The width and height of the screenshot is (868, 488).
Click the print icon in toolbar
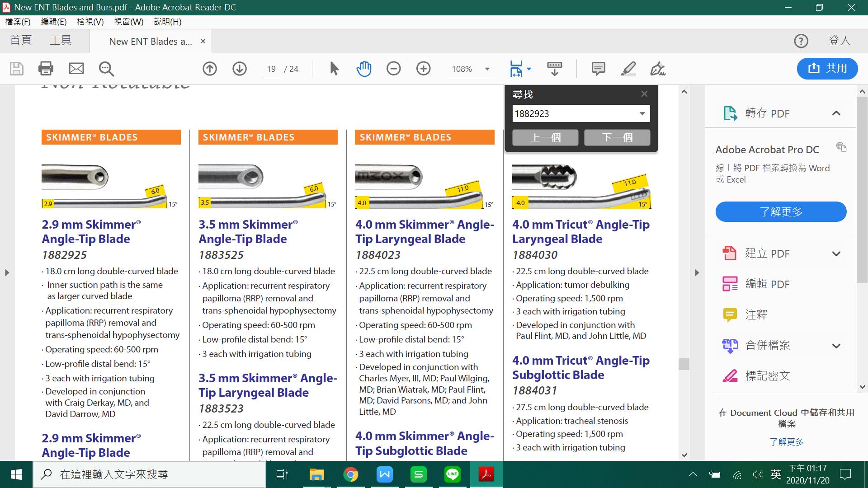pos(46,69)
